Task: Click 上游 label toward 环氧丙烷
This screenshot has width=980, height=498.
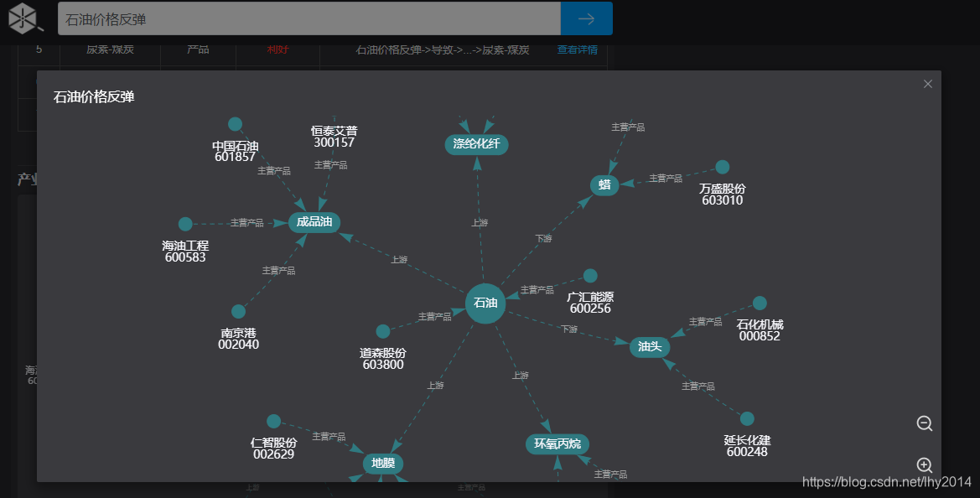Action: pos(521,376)
